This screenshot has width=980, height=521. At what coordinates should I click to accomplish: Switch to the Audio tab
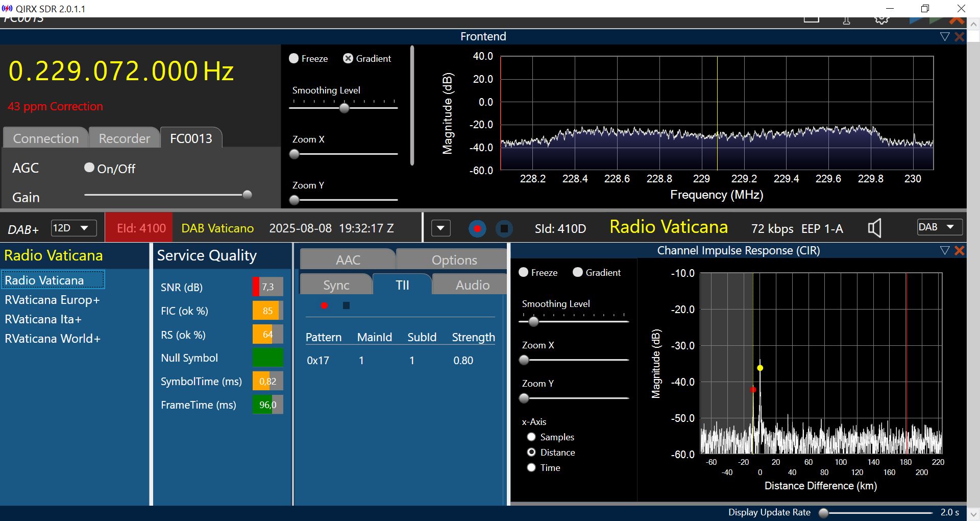click(x=472, y=285)
